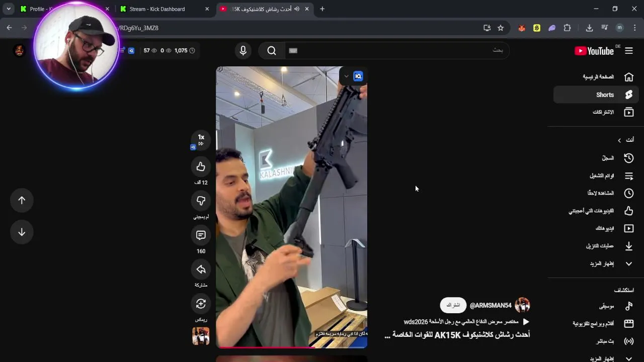Go to the previous short with the up arrow

point(22,200)
